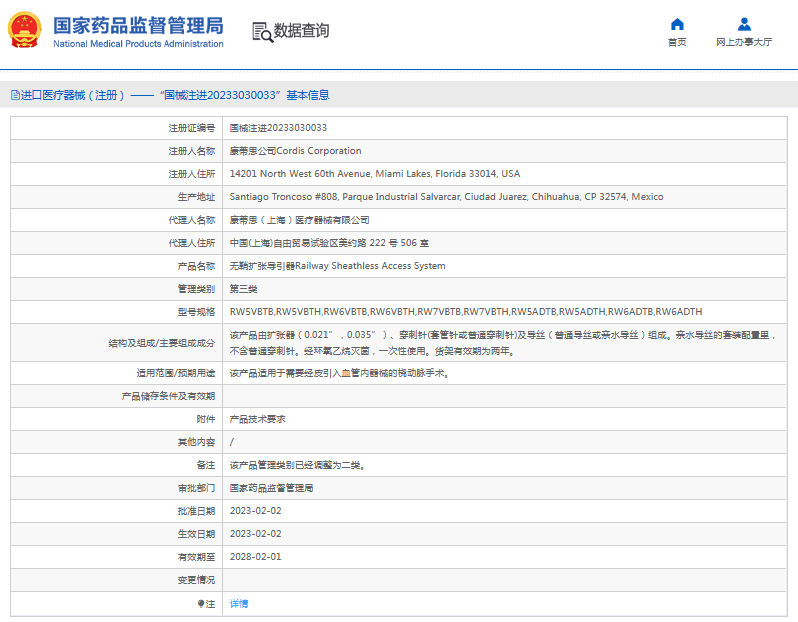Click the 注册证编号 row label
798x622 pixels.
click(192, 128)
